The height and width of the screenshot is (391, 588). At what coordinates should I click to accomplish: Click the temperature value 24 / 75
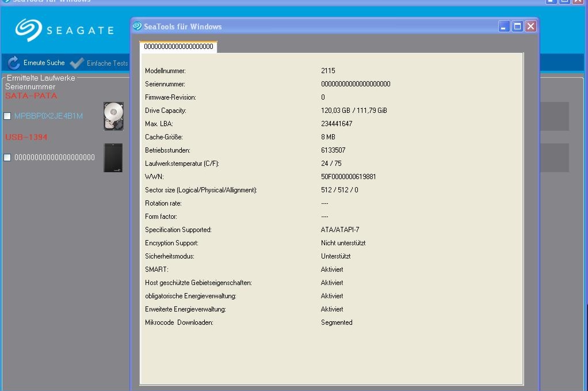(x=331, y=163)
